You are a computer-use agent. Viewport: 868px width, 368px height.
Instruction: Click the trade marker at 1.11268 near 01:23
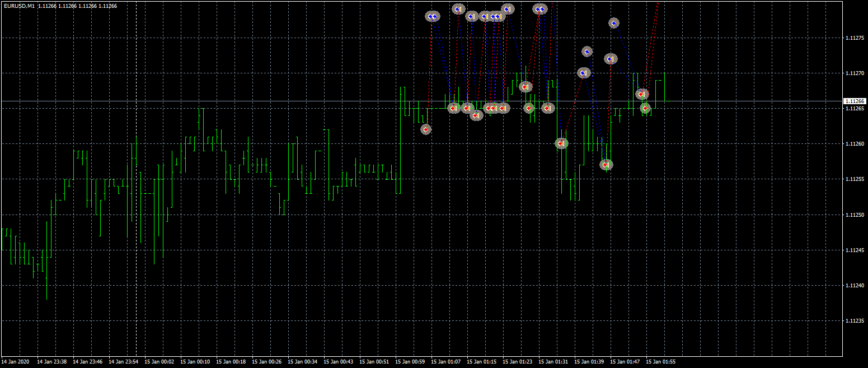point(525,87)
